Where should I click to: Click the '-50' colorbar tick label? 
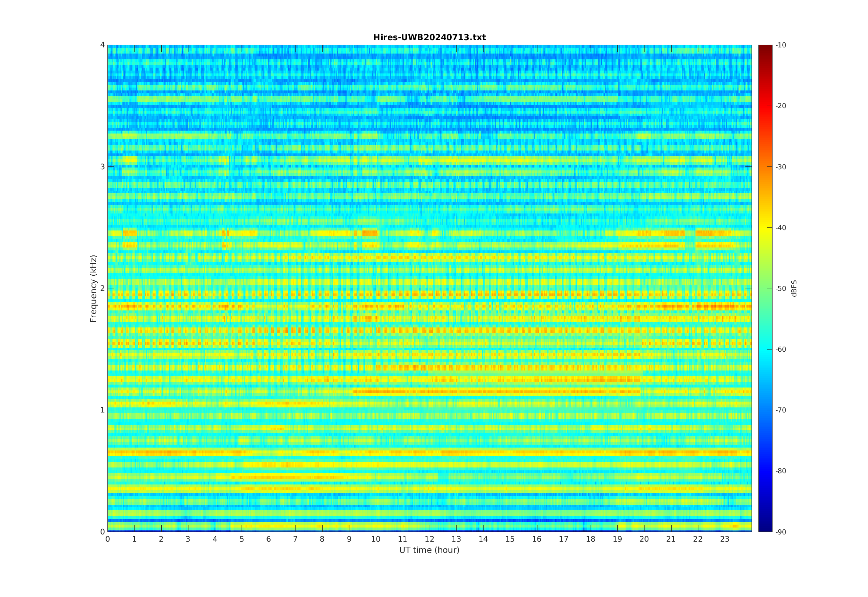point(781,288)
